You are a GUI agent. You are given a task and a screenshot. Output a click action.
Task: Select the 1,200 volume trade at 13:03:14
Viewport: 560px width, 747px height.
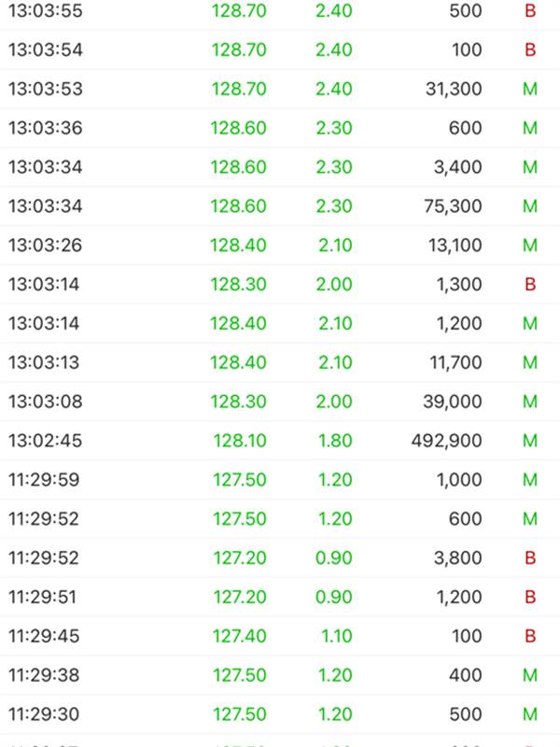tap(280, 323)
